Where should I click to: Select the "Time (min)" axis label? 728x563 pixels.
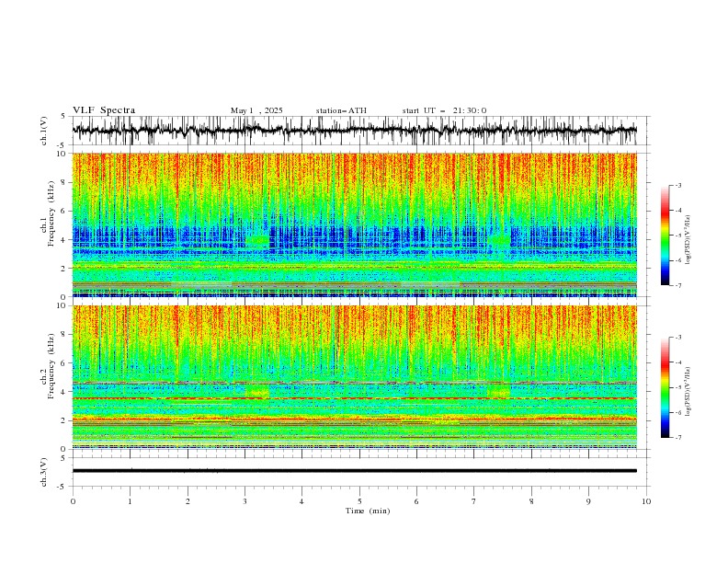(x=368, y=511)
